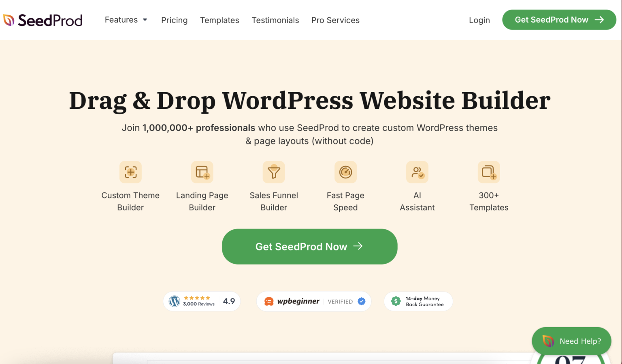Click the 14-day Money Back Guarantee badge
622x364 pixels.
pyautogui.click(x=418, y=301)
